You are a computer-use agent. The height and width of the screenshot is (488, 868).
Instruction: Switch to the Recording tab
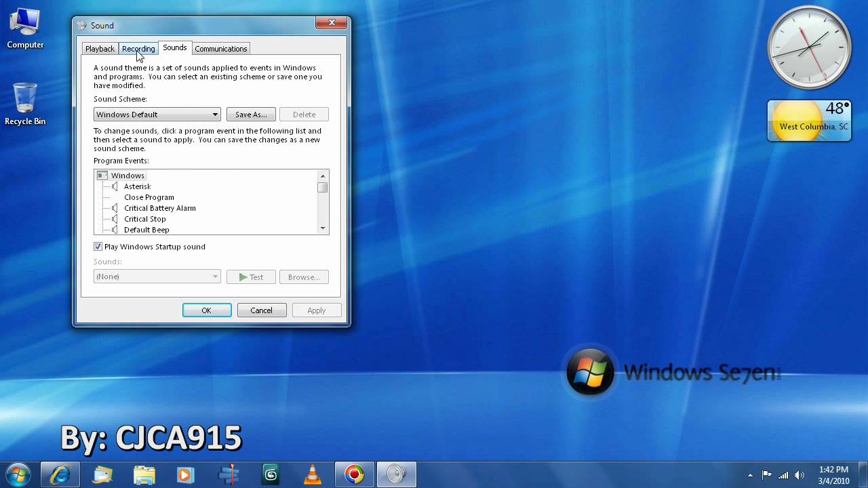coord(138,49)
